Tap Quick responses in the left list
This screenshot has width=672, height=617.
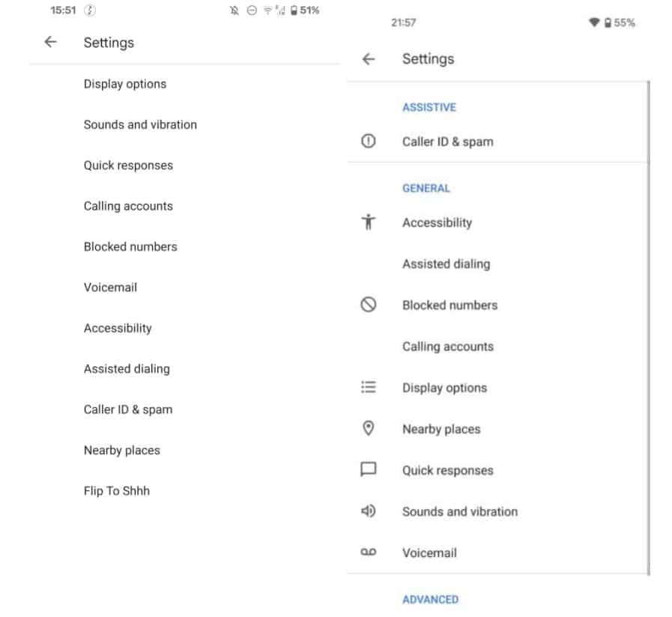[128, 165]
